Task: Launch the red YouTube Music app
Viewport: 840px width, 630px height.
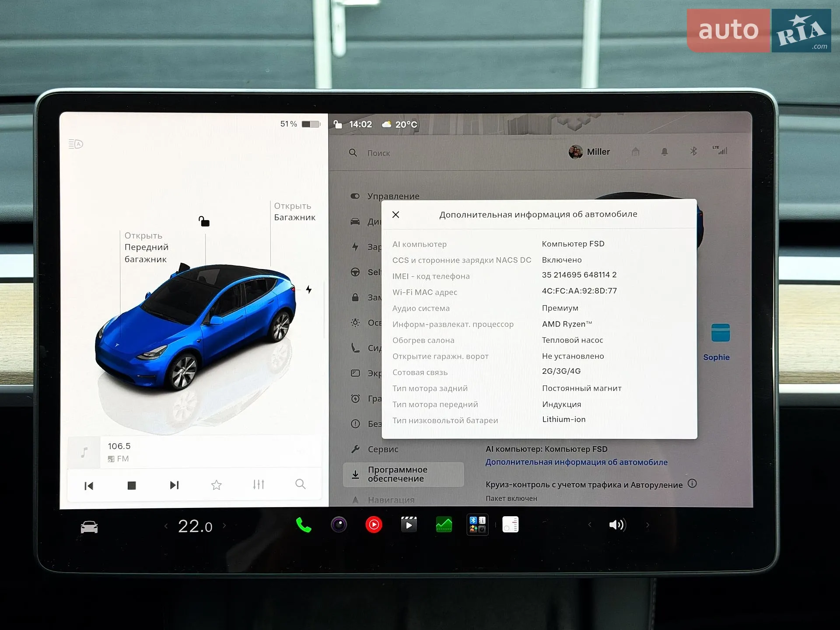Action: coord(374,525)
